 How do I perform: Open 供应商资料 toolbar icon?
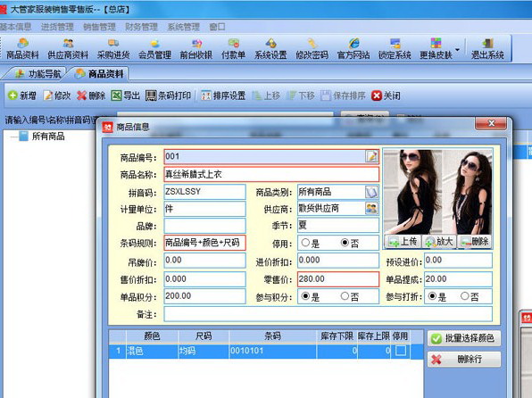coord(68,49)
